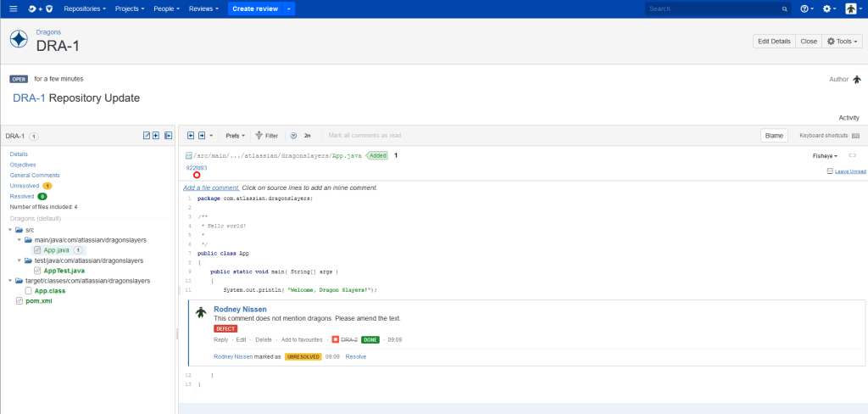The image size is (868, 414).
Task: Click the Resolve link on comment
Action: click(355, 357)
